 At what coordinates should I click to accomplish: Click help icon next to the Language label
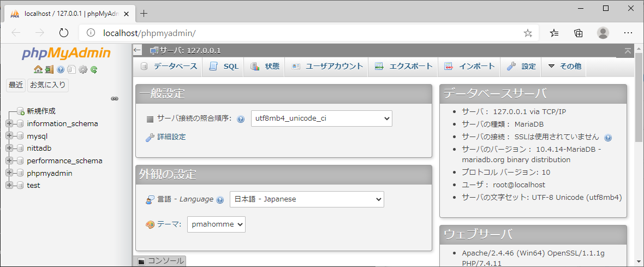click(x=220, y=200)
